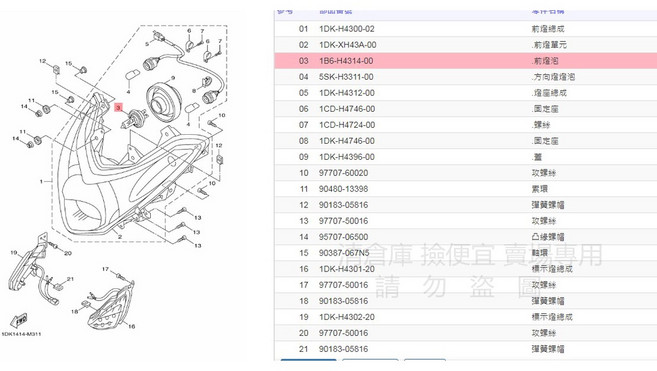Click part name 索環 in row 11
Screen dimensions: 657x371
pos(540,189)
